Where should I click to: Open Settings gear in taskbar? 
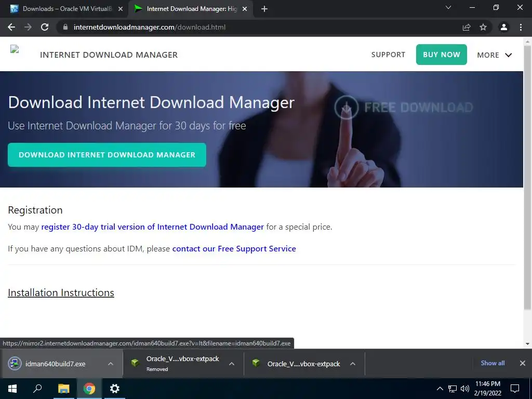(x=115, y=389)
